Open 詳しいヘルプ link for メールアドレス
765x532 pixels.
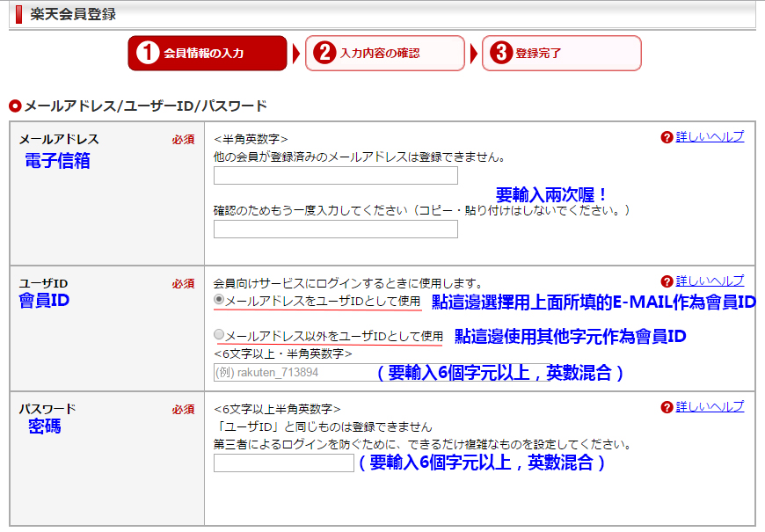click(x=710, y=137)
